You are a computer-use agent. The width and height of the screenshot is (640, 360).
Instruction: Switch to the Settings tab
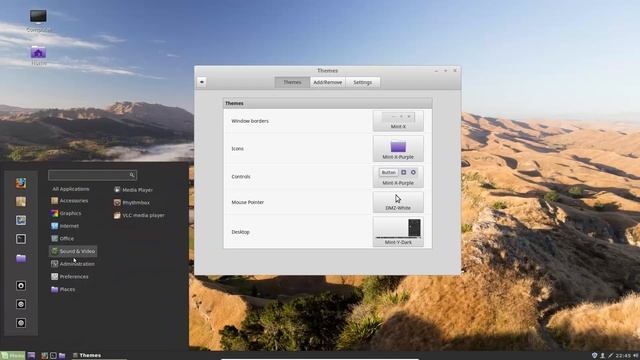pyautogui.click(x=362, y=82)
